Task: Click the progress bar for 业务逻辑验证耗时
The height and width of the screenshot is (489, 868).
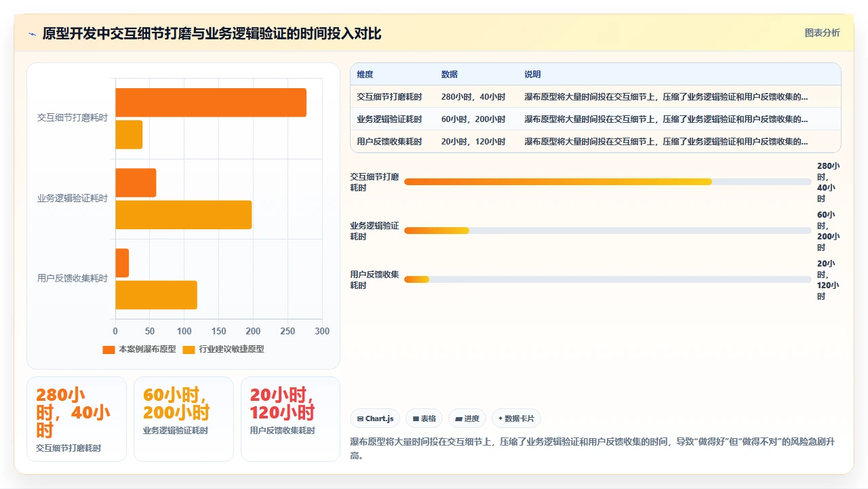Action: pyautogui.click(x=608, y=231)
